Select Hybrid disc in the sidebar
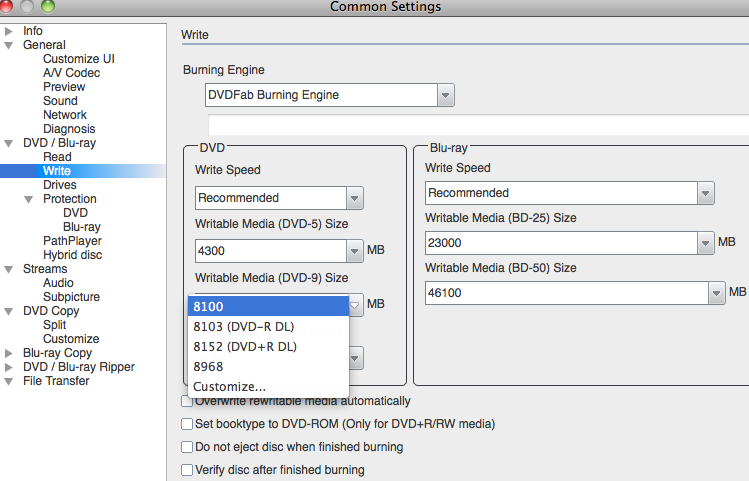This screenshot has width=749, height=481. [x=73, y=255]
